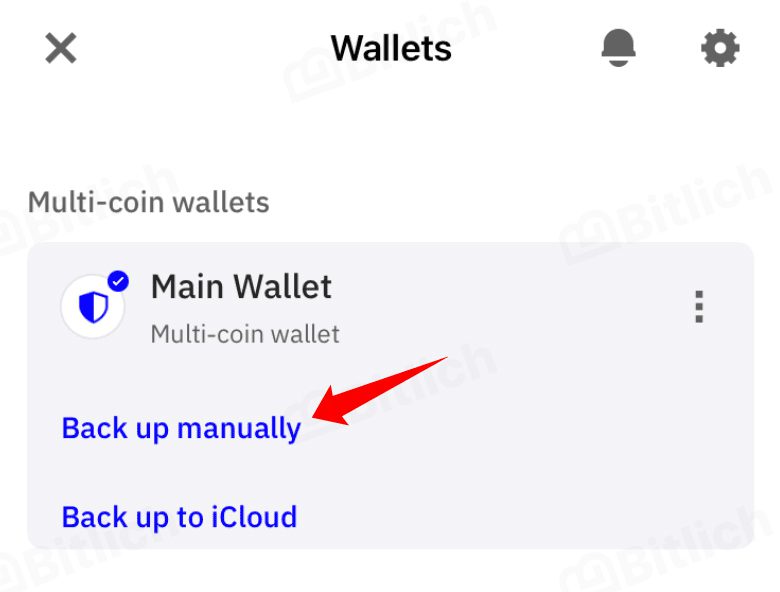Click the Back up manually link

(x=182, y=428)
